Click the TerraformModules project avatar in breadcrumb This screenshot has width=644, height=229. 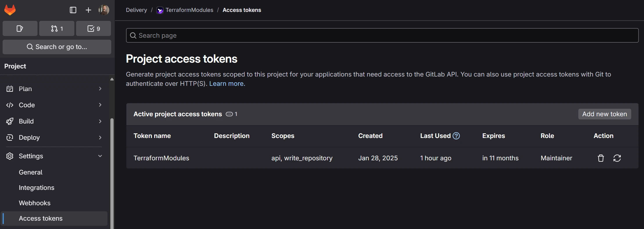pyautogui.click(x=160, y=10)
